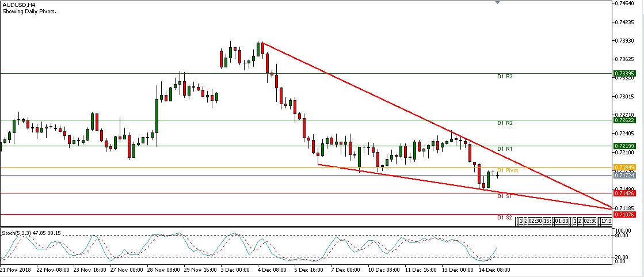Screen dimensions: 644x277
Task: Click the 01:30 session timer box
Action: (561, 221)
